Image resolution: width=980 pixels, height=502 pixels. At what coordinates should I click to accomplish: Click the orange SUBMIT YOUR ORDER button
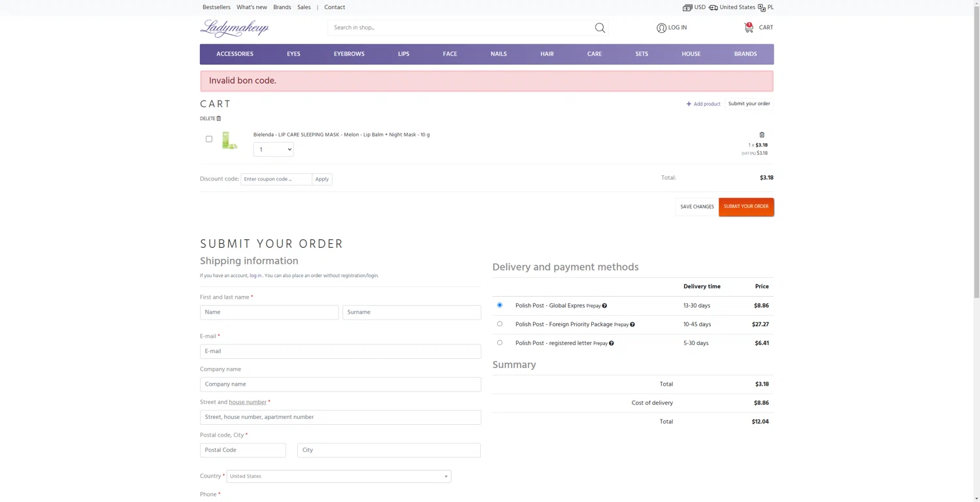746,207
